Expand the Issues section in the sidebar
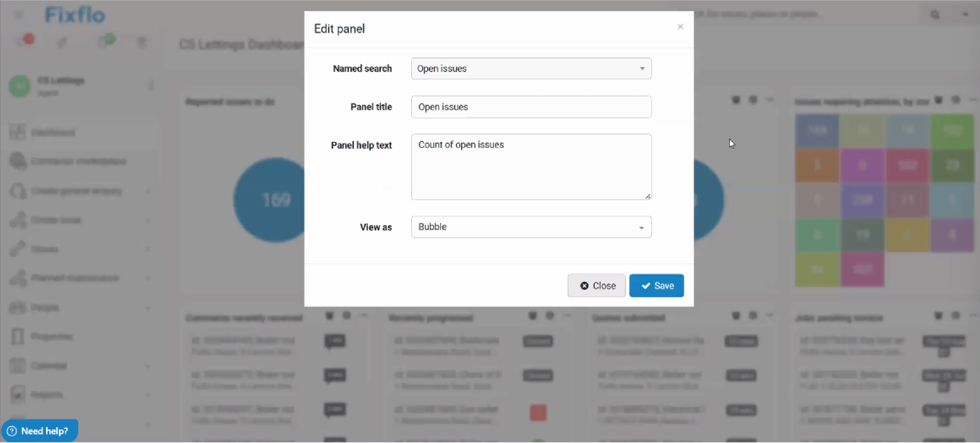 [148, 249]
